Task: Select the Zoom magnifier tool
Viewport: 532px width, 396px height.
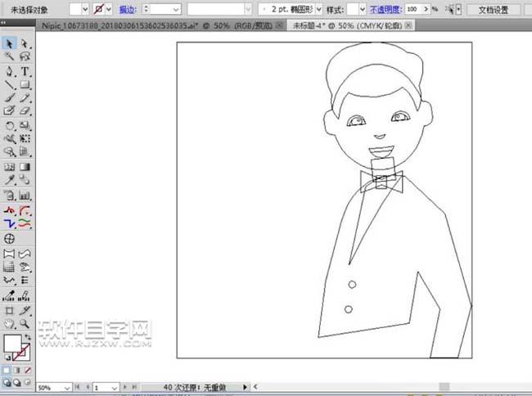Action: [x=25, y=324]
